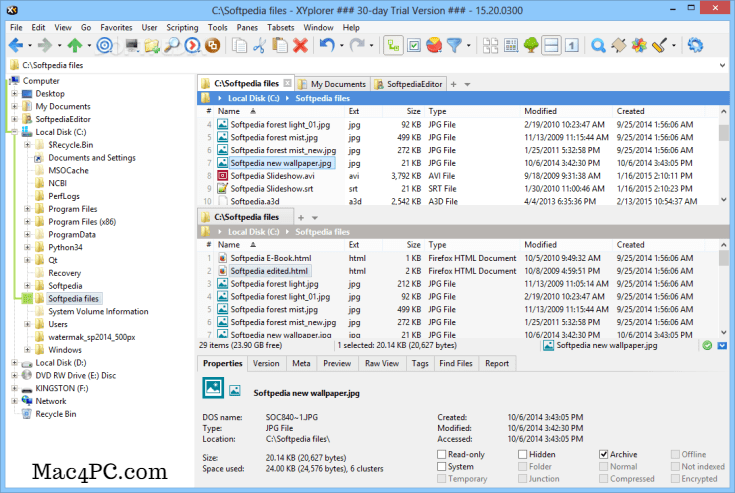Click the Quick Search magnifier icon
This screenshot has width=735, height=493.
(x=598, y=45)
